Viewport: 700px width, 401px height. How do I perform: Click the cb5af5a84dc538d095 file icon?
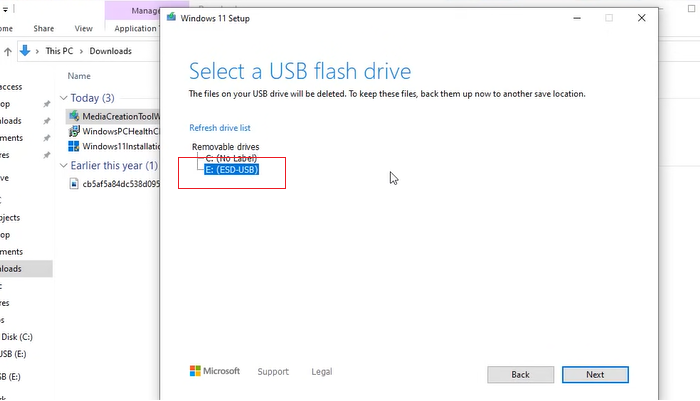click(74, 184)
